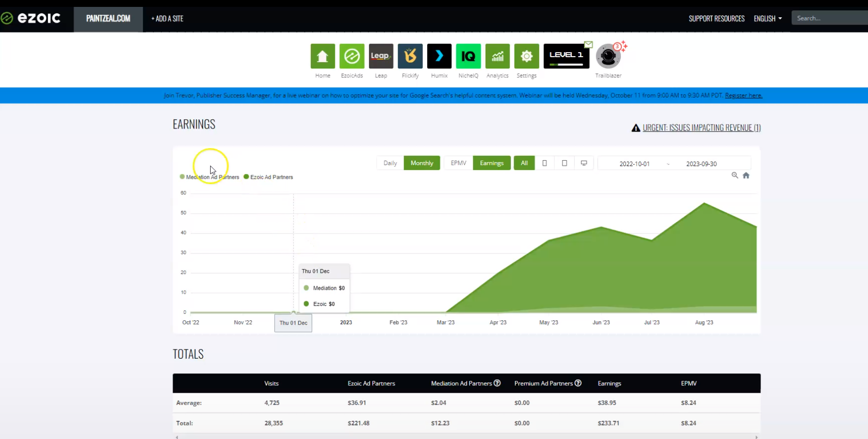Image resolution: width=868 pixels, height=439 pixels.
Task: Open Premium Ad Partners help icon
Action: tap(578, 383)
